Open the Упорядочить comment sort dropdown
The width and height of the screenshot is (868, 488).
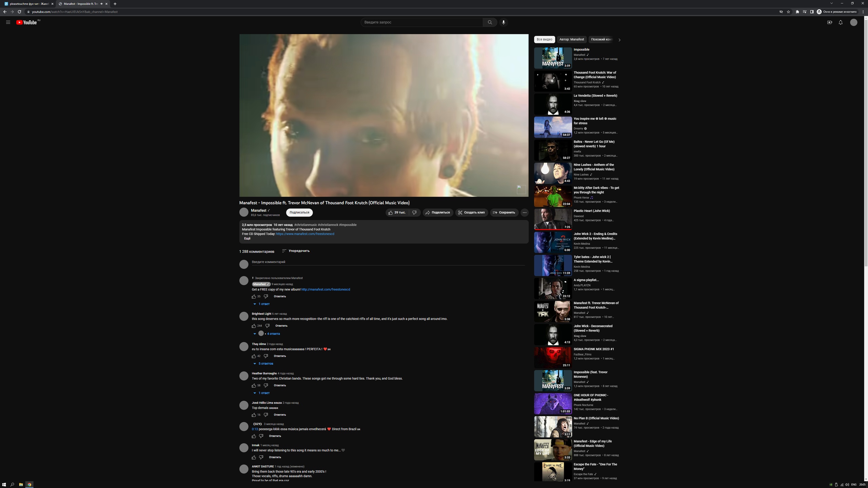click(296, 251)
